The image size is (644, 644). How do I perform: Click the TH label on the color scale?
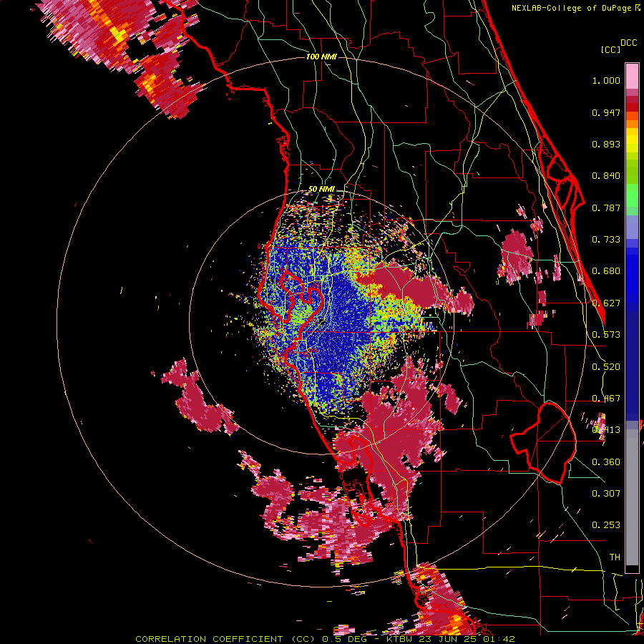click(x=615, y=557)
